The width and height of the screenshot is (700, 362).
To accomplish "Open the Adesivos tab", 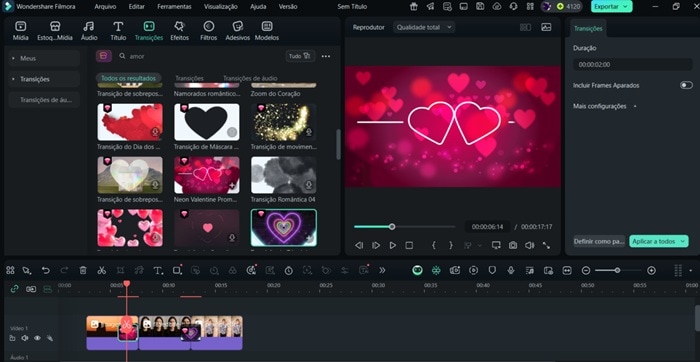I will point(238,31).
